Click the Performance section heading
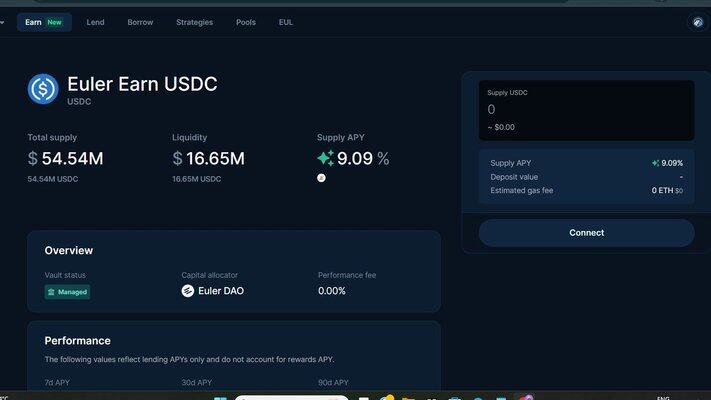The height and width of the screenshot is (400, 711). (77, 340)
